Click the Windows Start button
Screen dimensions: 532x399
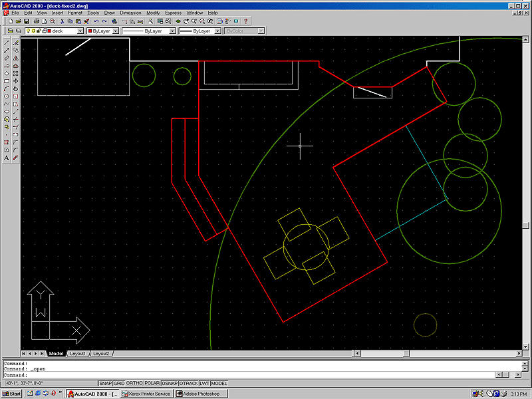12,394
